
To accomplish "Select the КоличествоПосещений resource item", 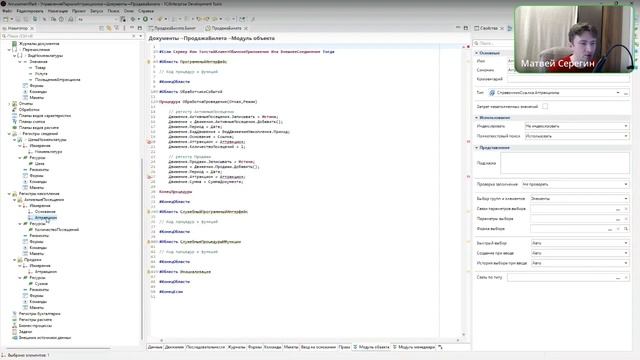I will click(56, 229).
